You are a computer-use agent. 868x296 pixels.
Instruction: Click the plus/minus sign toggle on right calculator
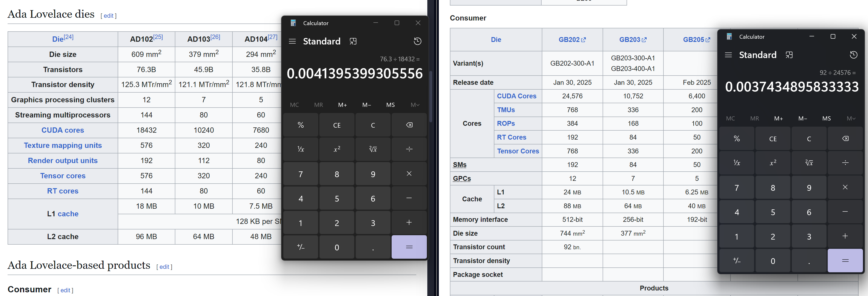[737, 261]
